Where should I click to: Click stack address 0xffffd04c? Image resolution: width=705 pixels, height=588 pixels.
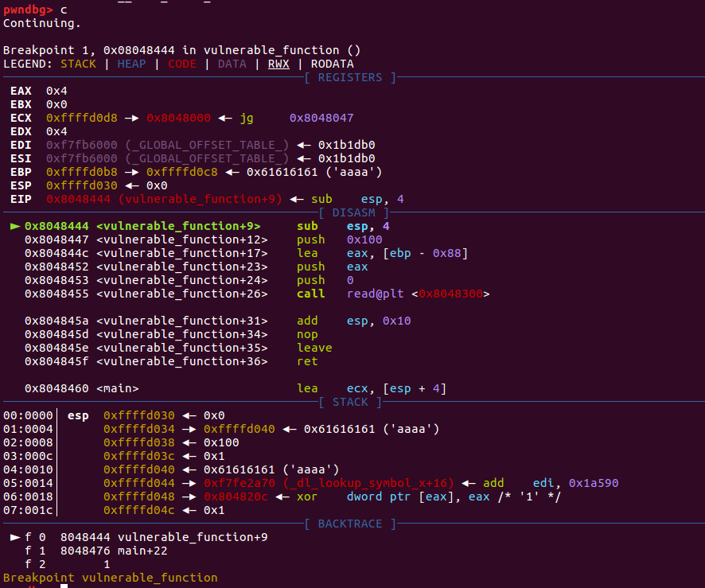139,510
